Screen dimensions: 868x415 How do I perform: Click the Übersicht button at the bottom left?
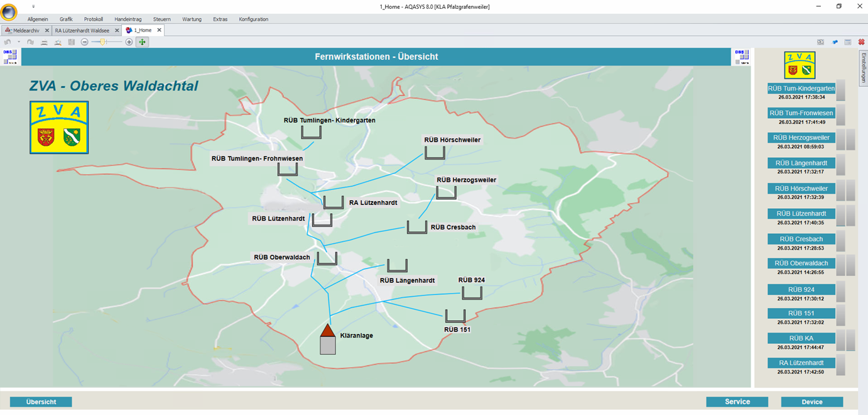coord(41,402)
